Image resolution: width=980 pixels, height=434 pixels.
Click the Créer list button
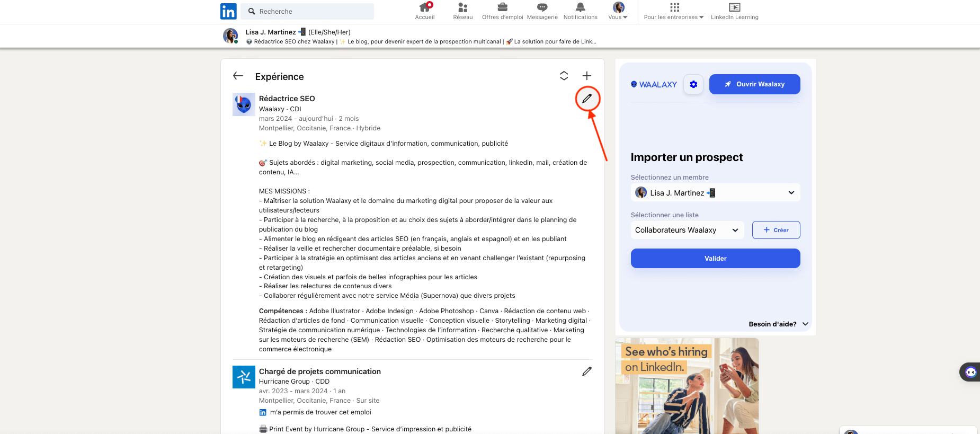776,230
